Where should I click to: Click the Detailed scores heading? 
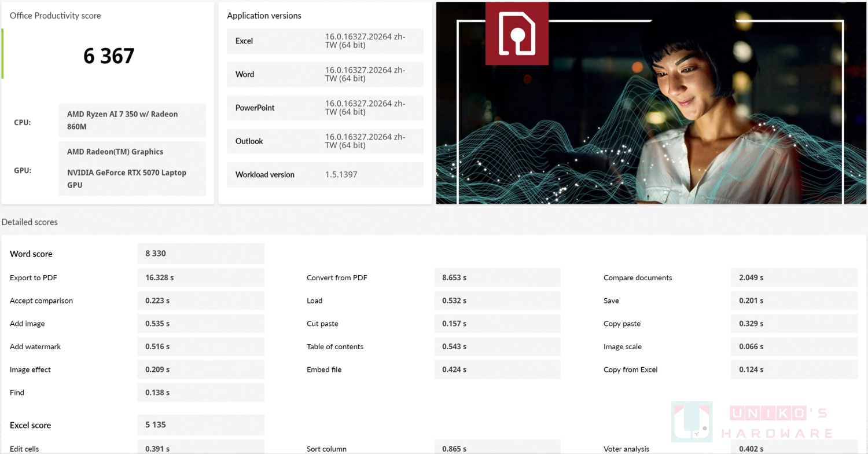(x=30, y=222)
